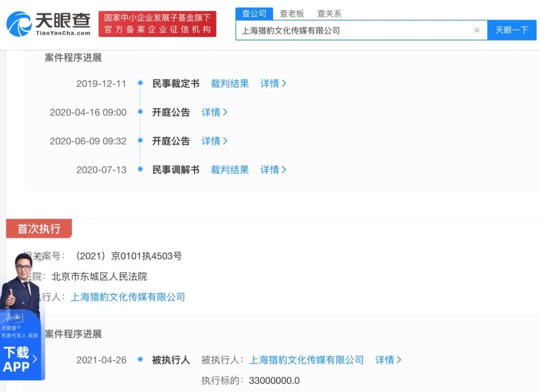Open the red 国家中小企业发展子基金 banner
Screen dimensions: 540x392
pyautogui.click(x=157, y=23)
